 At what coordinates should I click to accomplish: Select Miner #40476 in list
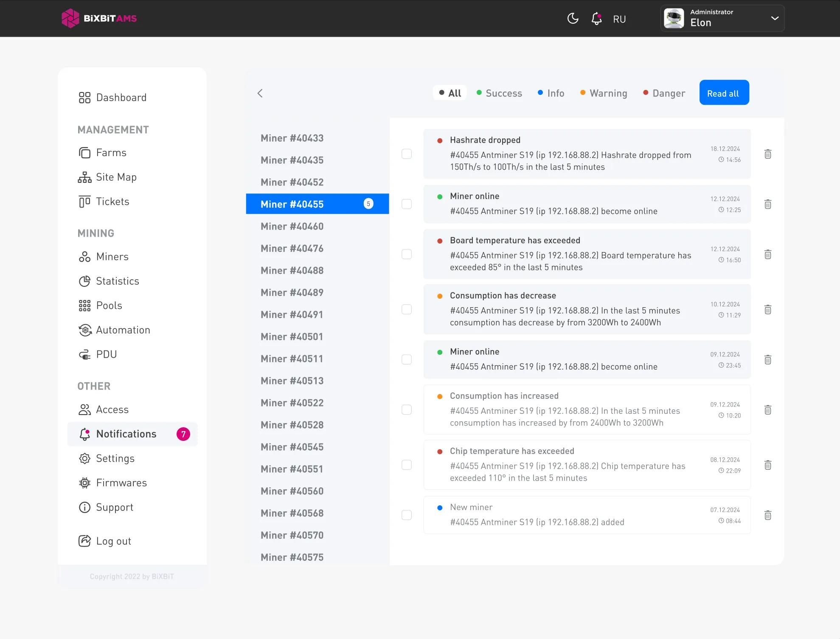click(292, 248)
